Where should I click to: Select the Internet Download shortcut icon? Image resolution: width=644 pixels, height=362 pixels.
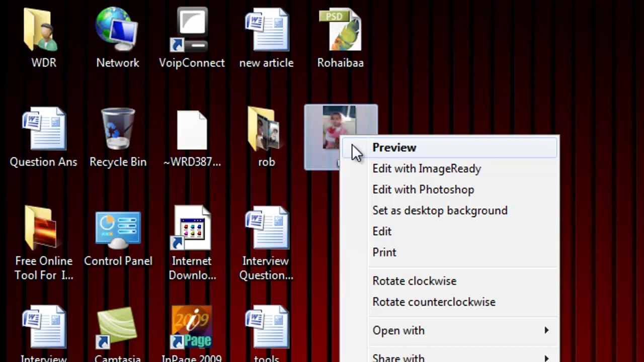[x=192, y=228]
